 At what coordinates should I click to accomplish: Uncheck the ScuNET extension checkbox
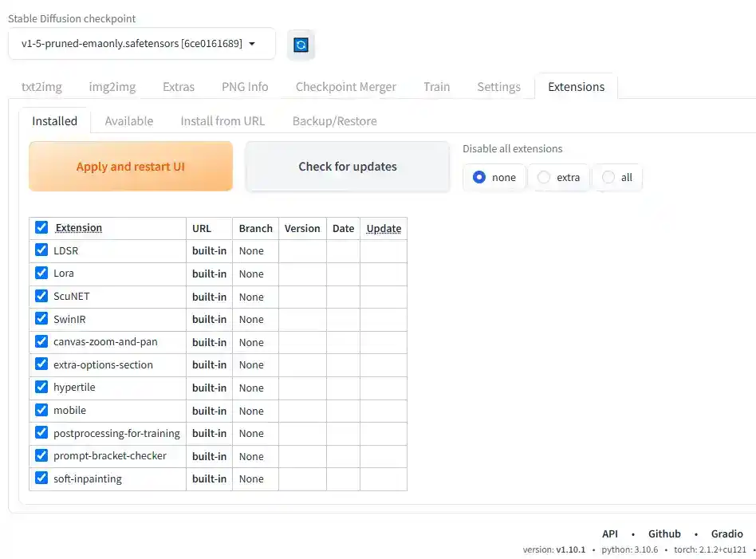[41, 296]
